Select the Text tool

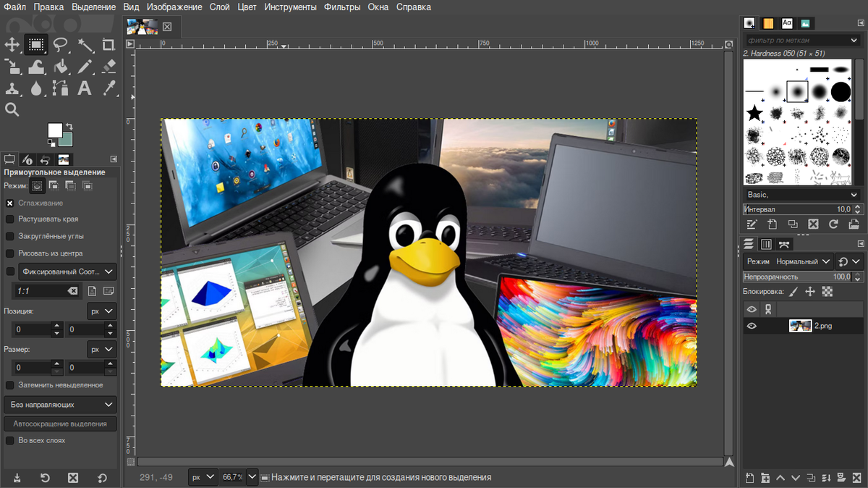click(x=85, y=88)
